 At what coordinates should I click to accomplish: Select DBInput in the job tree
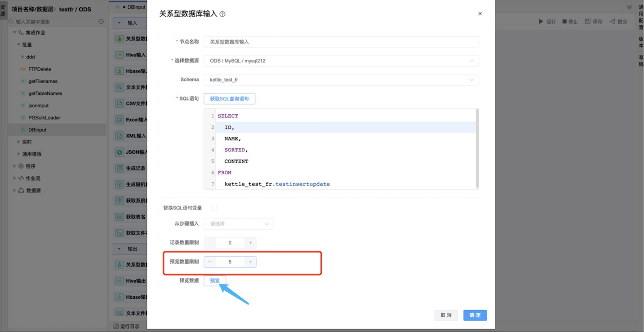click(x=37, y=130)
